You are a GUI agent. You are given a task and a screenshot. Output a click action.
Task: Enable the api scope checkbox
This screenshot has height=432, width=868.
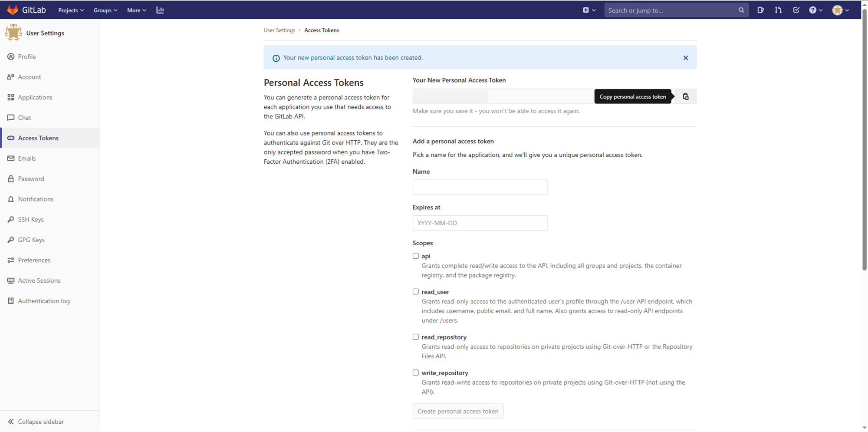pyautogui.click(x=416, y=256)
